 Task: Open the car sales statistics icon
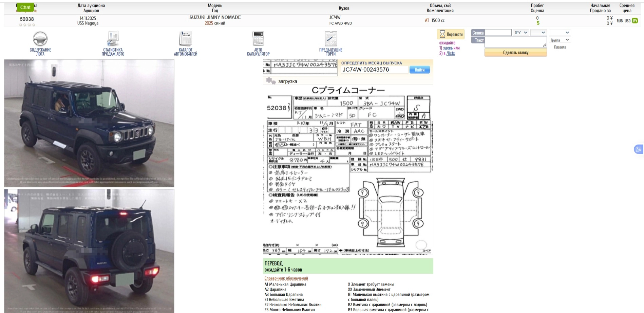[x=113, y=39]
